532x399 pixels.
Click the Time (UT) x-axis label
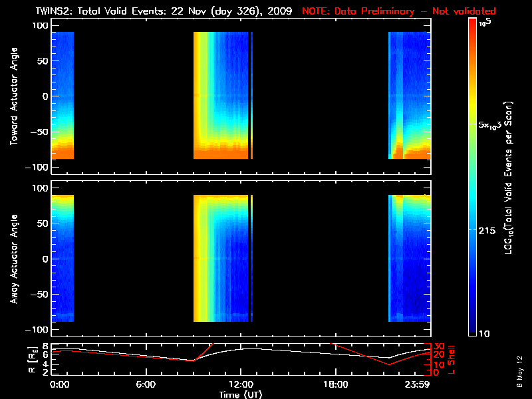pos(241,394)
